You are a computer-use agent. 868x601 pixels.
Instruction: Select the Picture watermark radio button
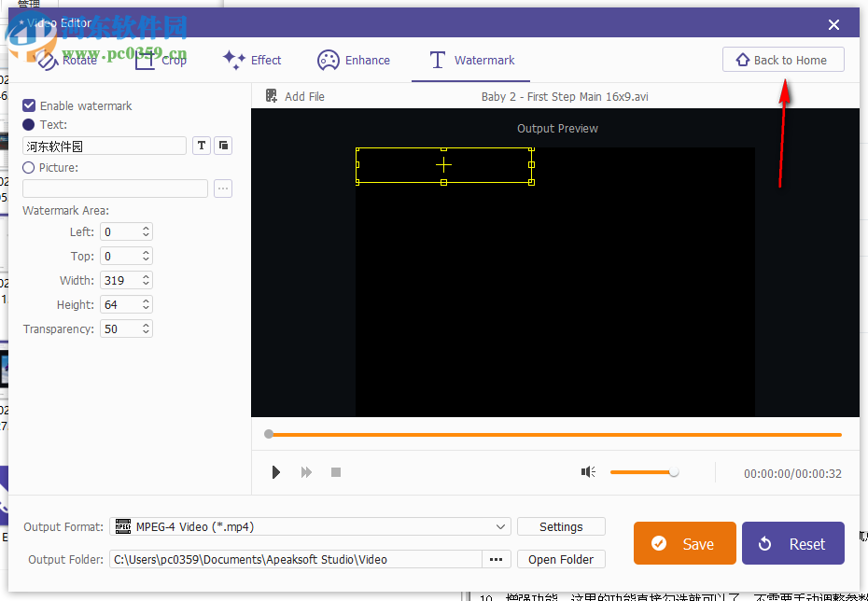coord(28,168)
